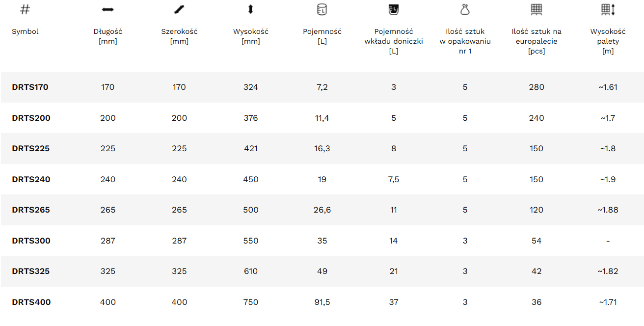The image size is (644, 326).
Task: Click the height arrow icon above Wysokość
Action: [x=251, y=9]
